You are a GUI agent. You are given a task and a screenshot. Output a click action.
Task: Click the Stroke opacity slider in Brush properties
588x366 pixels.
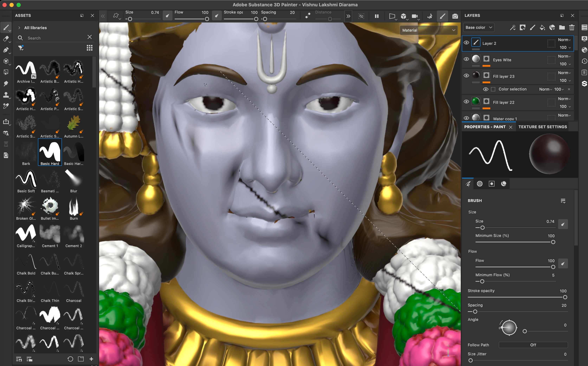516,297
